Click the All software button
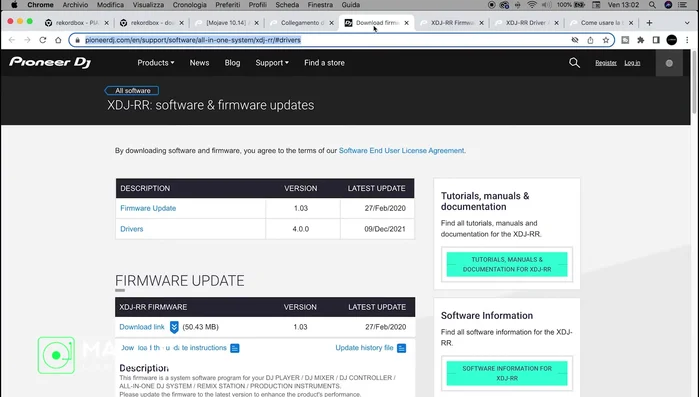699x397 pixels. pyautogui.click(x=132, y=90)
